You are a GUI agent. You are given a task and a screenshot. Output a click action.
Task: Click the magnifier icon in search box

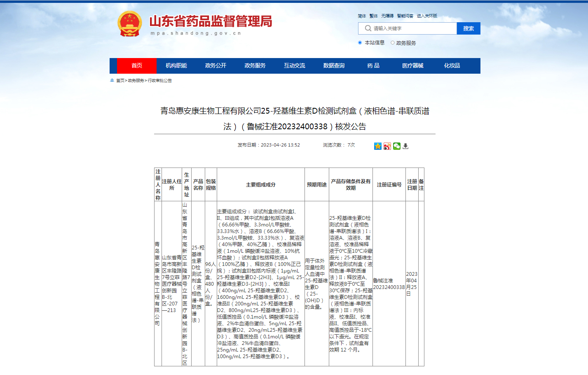368,28
